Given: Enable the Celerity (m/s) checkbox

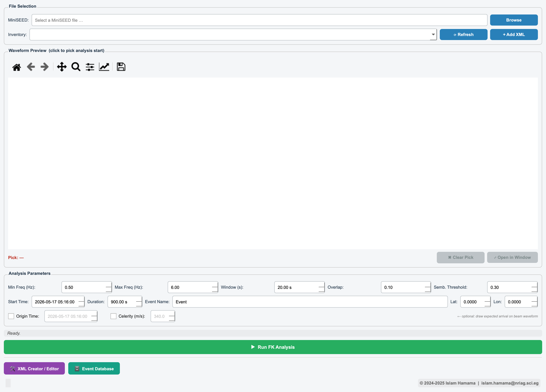Looking at the screenshot, I should [113, 316].
